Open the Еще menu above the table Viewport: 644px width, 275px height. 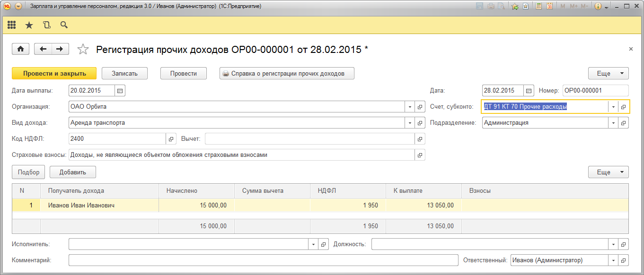608,172
